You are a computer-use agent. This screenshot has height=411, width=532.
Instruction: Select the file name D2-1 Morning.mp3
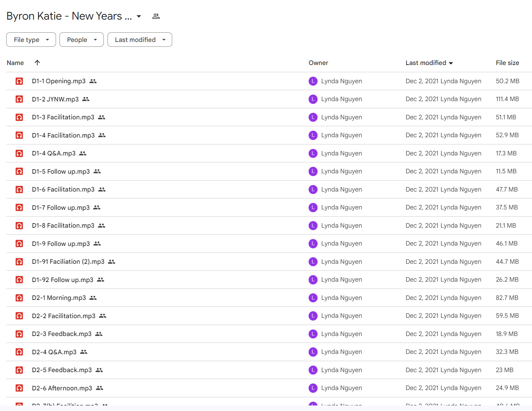pyautogui.click(x=59, y=298)
